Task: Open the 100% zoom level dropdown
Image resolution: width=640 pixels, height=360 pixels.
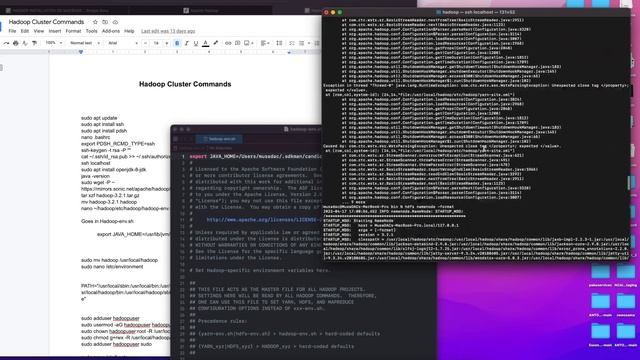Action: (54, 43)
